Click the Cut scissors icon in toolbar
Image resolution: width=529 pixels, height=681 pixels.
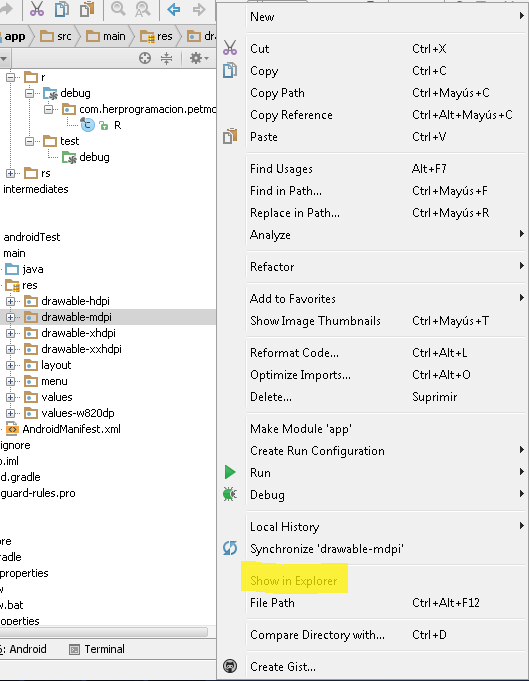pos(37,9)
